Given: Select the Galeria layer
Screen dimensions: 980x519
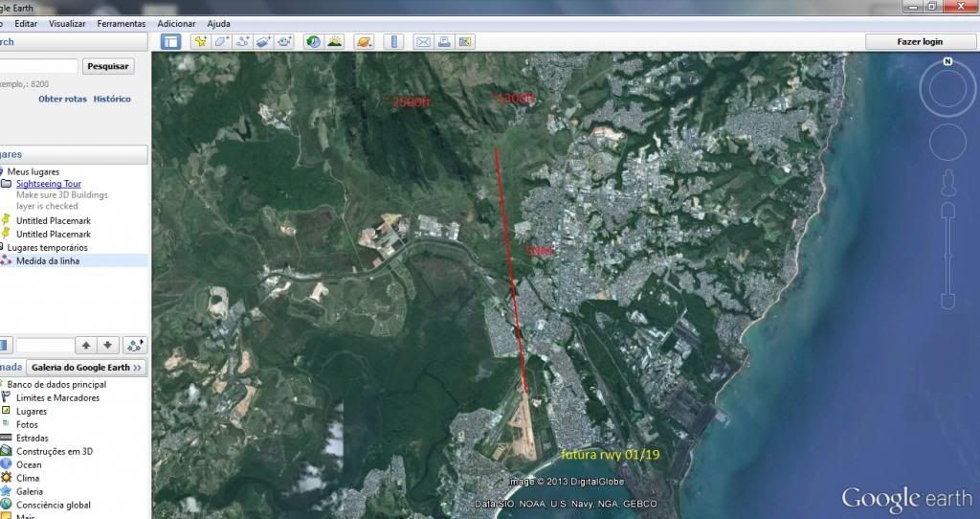Looking at the screenshot, I should pyautogui.click(x=30, y=491).
